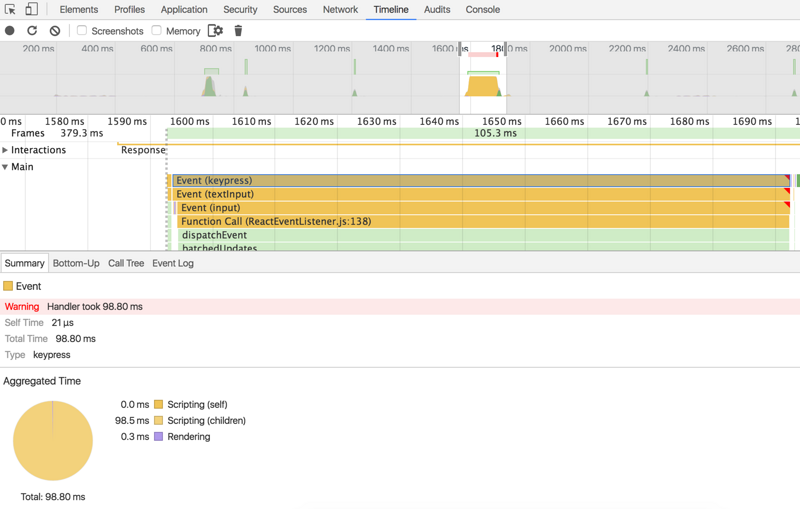Click the inspect element arrow icon
Screen dimensions: 800x509
10,9
